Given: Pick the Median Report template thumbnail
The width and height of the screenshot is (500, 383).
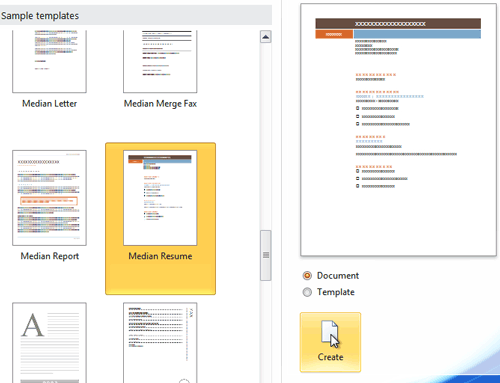Looking at the screenshot, I should (x=49, y=198).
